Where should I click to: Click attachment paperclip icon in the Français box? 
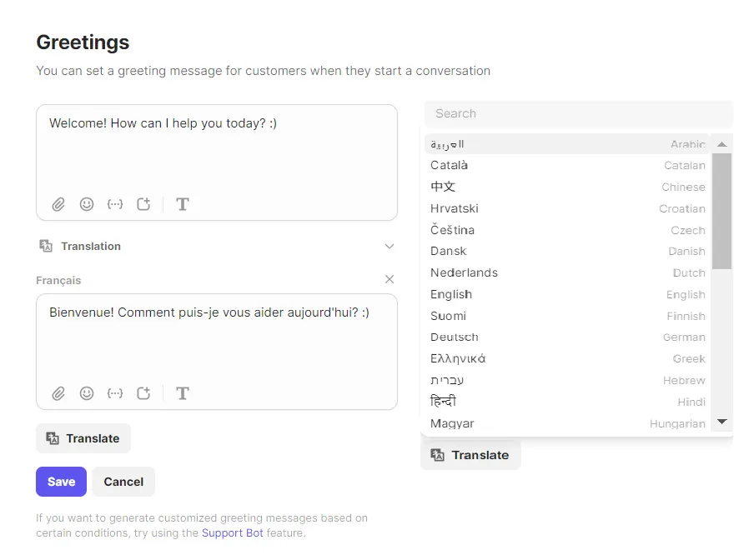click(58, 393)
